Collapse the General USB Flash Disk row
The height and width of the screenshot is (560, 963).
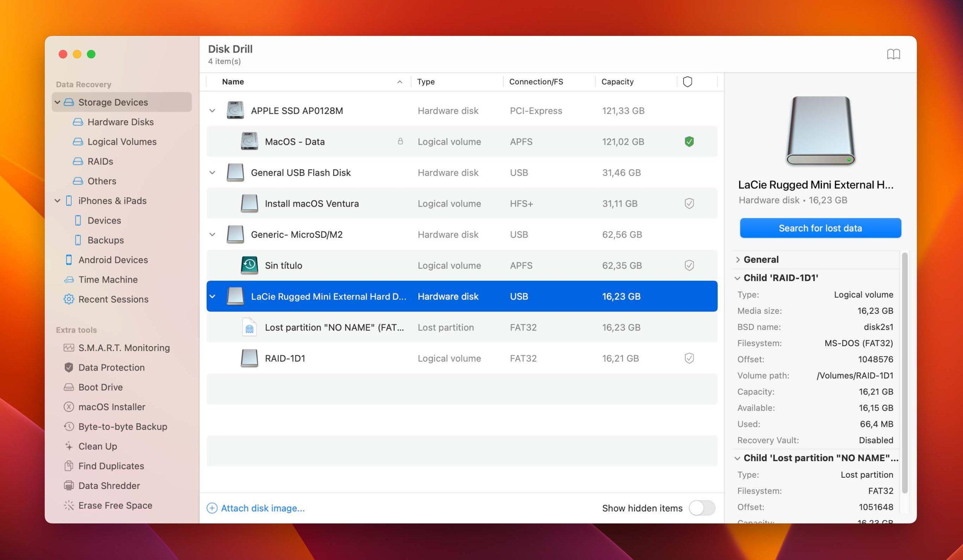tap(213, 173)
